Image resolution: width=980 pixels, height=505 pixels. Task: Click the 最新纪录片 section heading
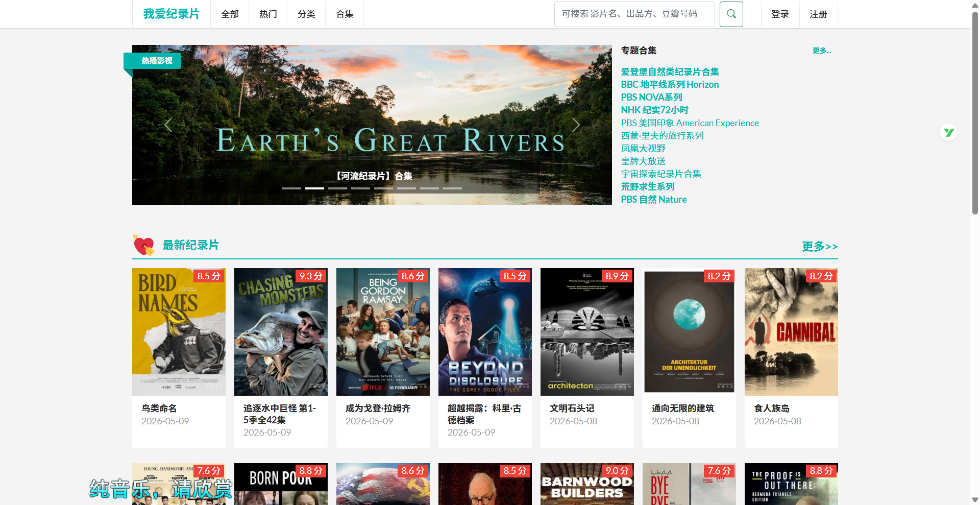click(x=190, y=246)
